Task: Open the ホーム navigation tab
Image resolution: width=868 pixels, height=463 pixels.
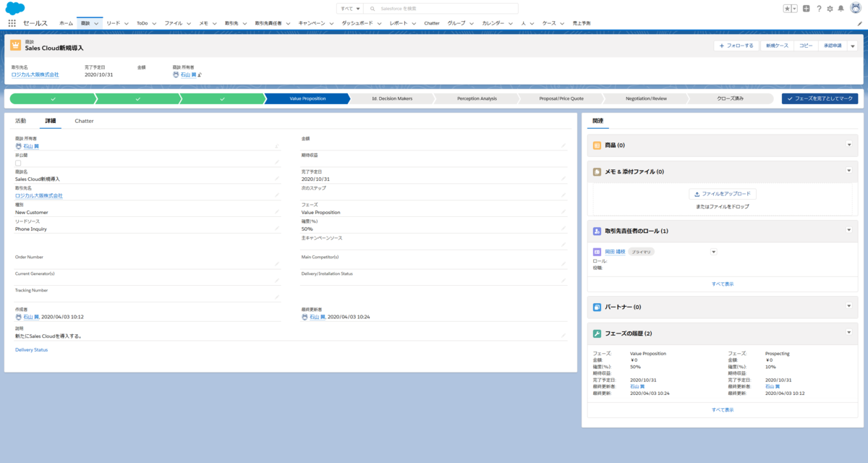Action: coord(66,23)
